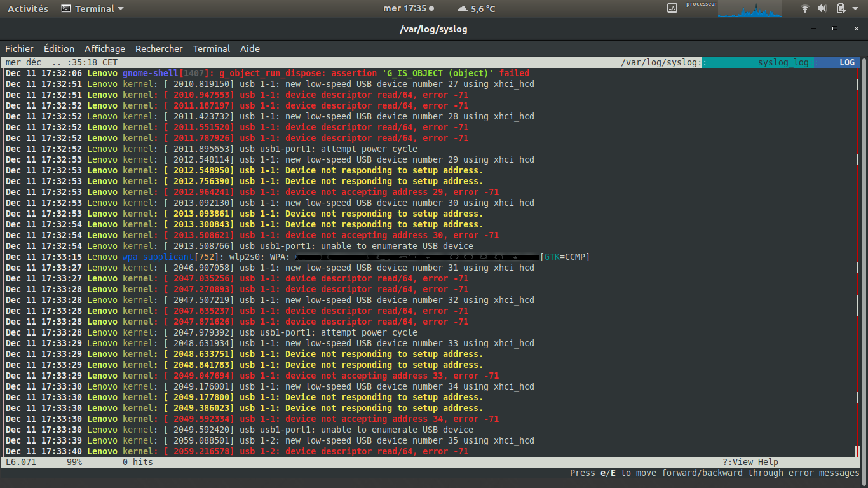Open the Wi-Fi network indicator

(x=805, y=8)
